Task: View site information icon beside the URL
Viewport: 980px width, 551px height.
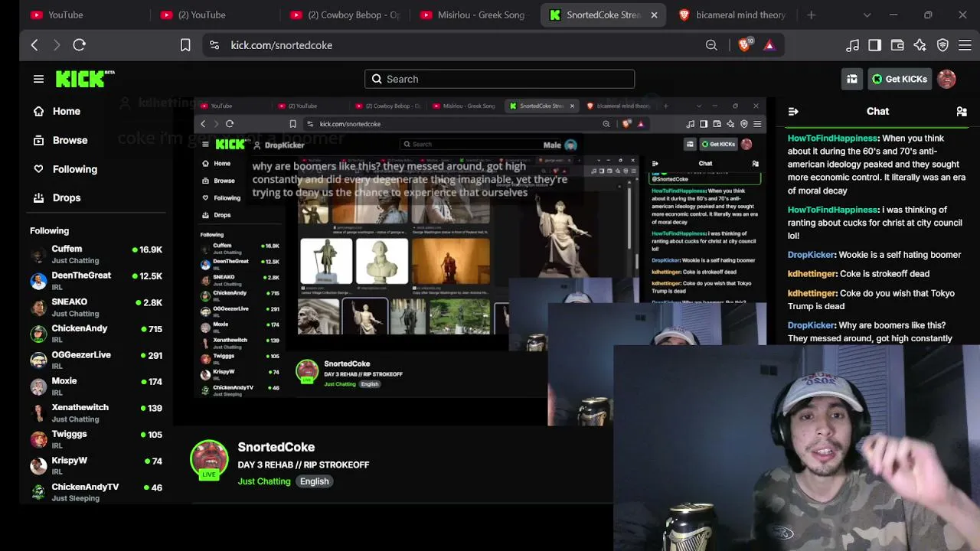Action: click(x=214, y=45)
